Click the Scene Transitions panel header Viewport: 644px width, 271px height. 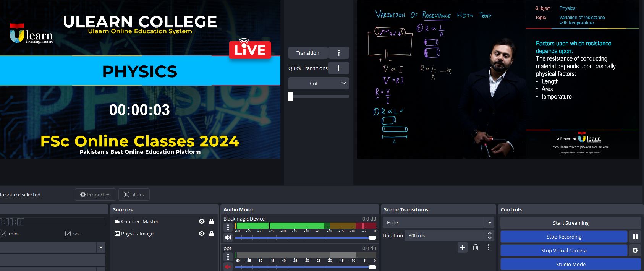438,209
